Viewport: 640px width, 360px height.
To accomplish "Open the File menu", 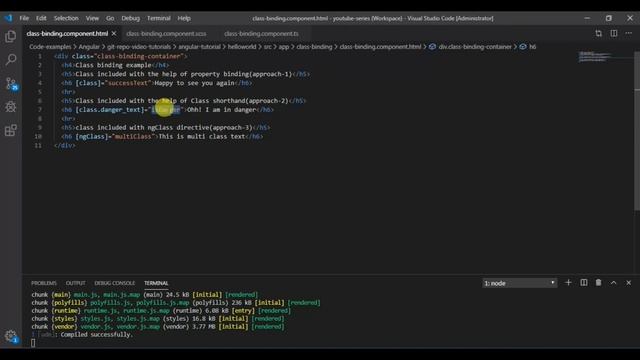I will [24, 18].
